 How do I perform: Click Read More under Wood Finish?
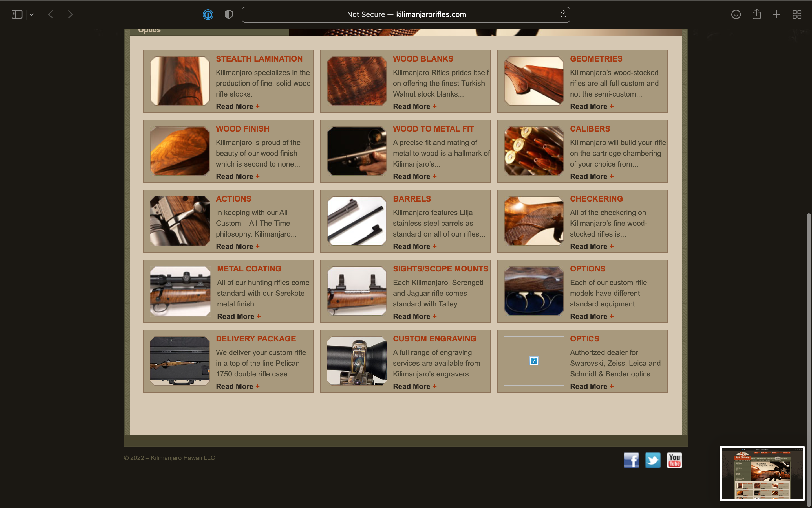click(x=238, y=176)
